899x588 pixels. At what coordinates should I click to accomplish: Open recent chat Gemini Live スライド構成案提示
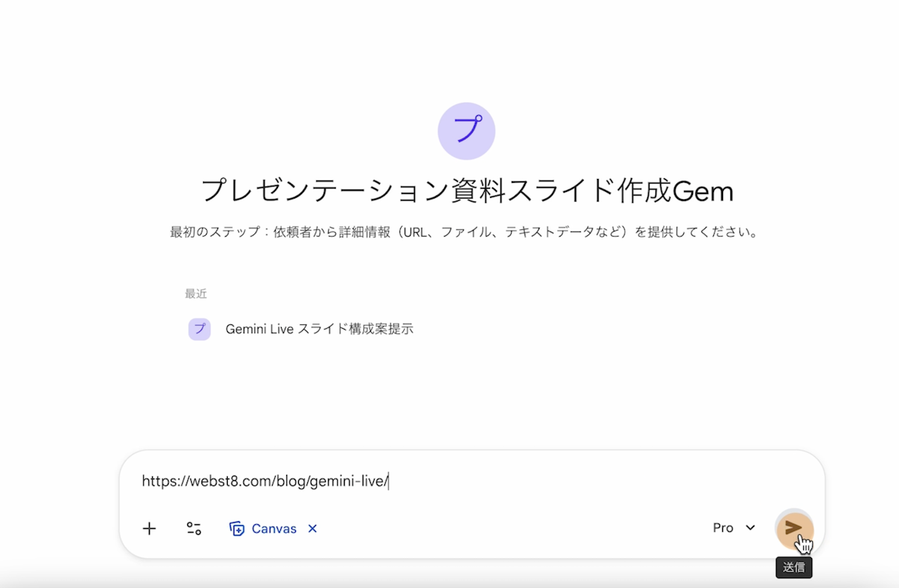(x=319, y=329)
